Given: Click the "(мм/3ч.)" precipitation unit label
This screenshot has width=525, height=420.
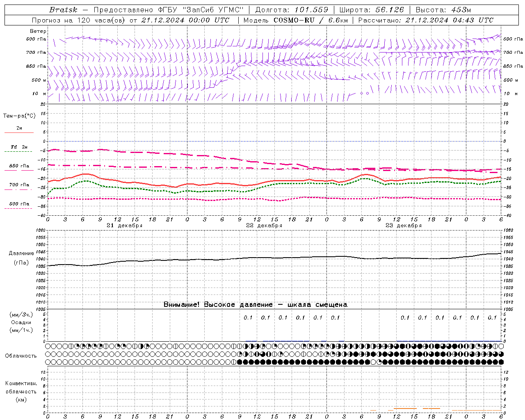Looking at the screenshot, I should tap(21, 315).
